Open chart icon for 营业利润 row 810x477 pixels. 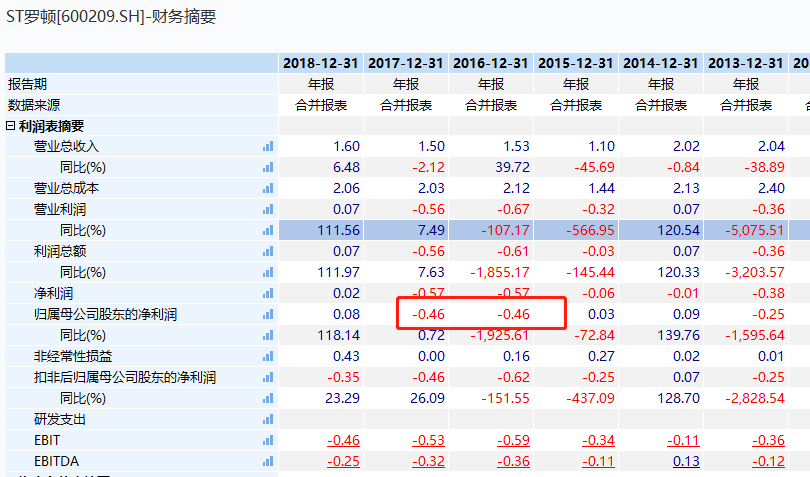pos(268,209)
